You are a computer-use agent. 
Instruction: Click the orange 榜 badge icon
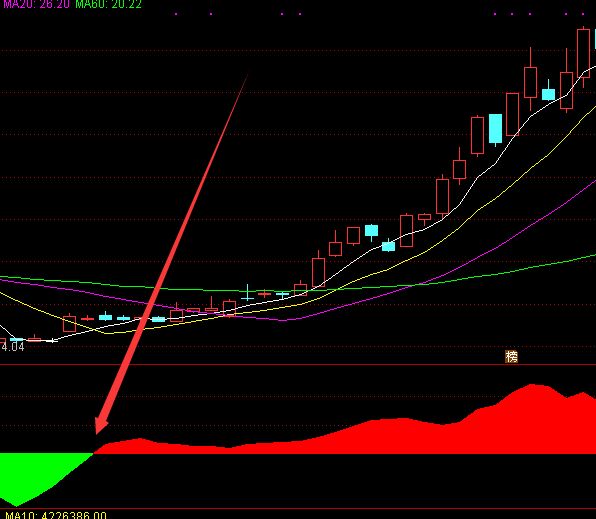pyautogui.click(x=511, y=356)
